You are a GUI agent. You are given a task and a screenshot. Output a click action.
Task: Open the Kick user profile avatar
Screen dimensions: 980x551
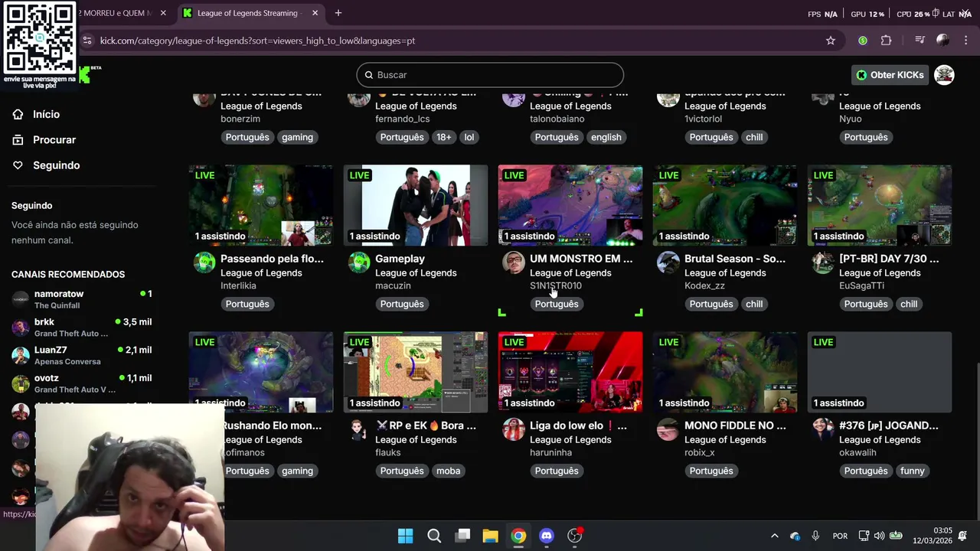(x=944, y=74)
